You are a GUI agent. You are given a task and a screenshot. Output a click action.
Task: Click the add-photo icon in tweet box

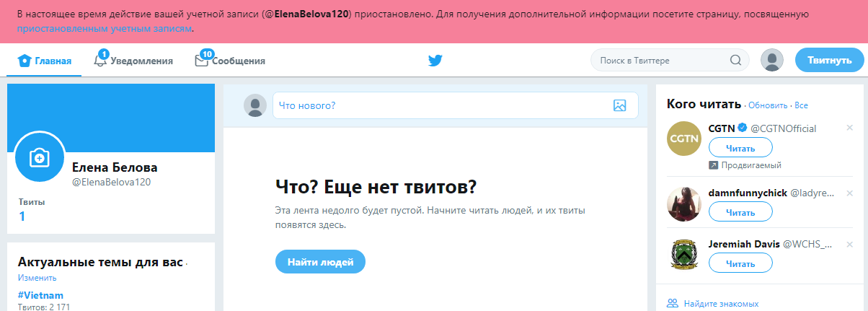[x=619, y=105]
